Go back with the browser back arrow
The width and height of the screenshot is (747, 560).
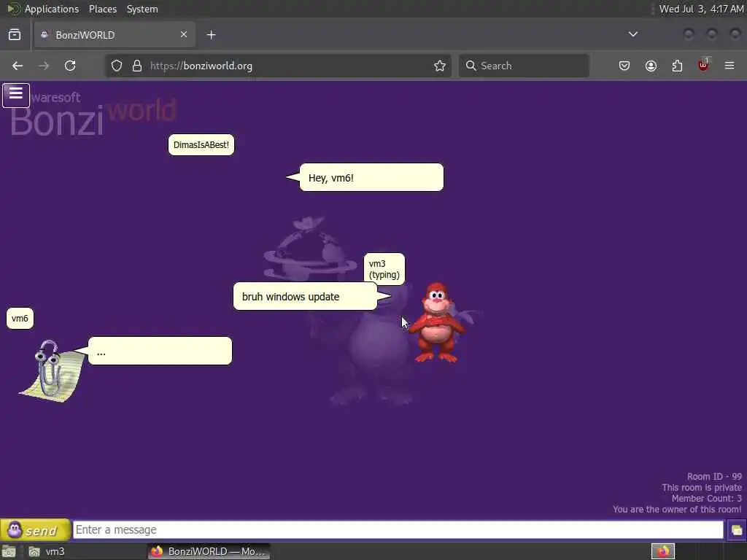pyautogui.click(x=18, y=66)
